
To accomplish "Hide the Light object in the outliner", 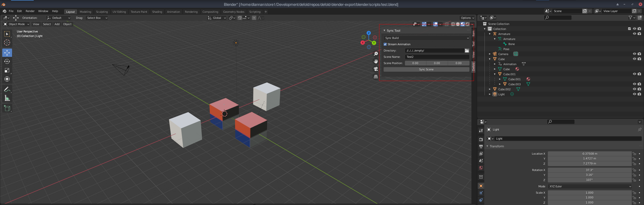I will tap(634, 94).
